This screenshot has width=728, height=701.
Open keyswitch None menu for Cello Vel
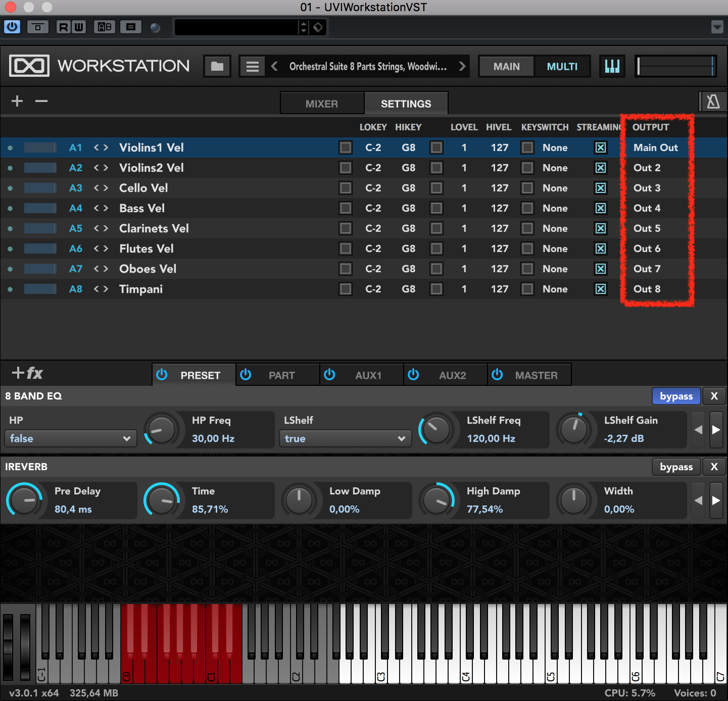pyautogui.click(x=555, y=188)
